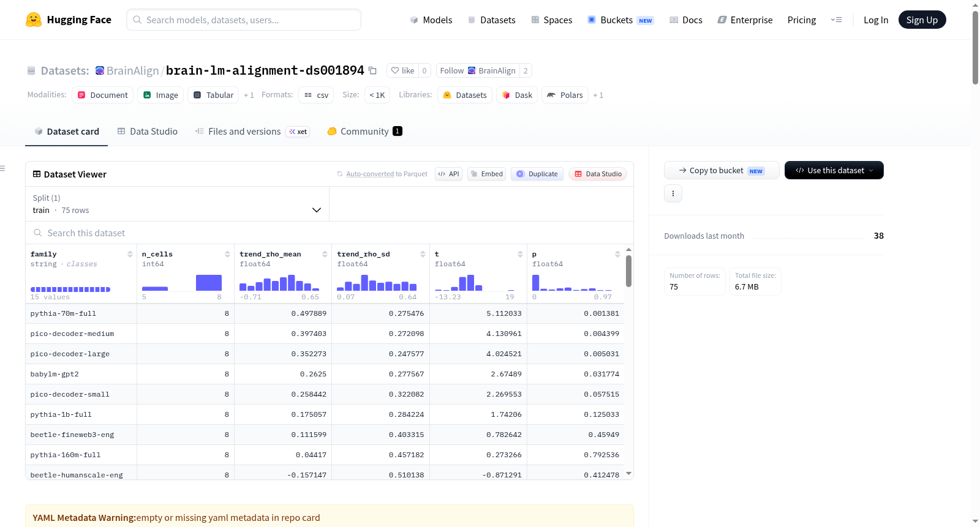The height and width of the screenshot is (527, 980).
Task: Open the BrainAlign owner link in title
Action: [133, 70]
